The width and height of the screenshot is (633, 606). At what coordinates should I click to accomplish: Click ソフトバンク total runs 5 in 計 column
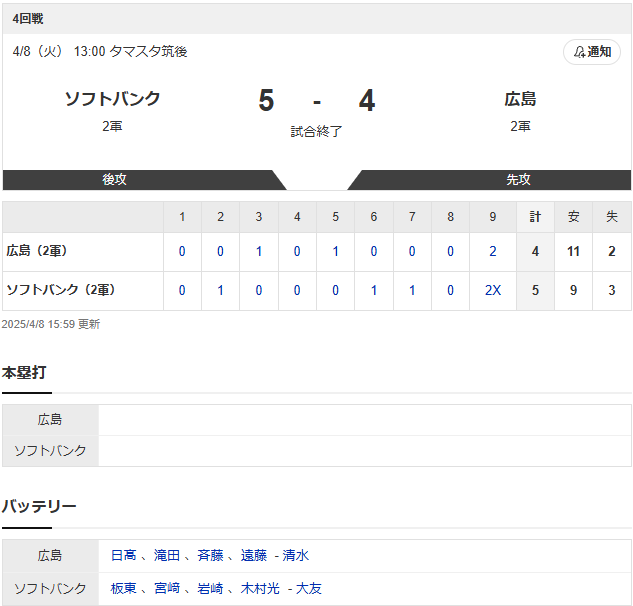pyautogui.click(x=535, y=290)
